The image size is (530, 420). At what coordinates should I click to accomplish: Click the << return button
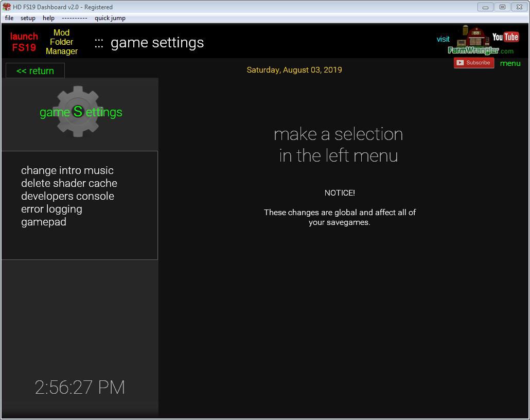(x=35, y=71)
